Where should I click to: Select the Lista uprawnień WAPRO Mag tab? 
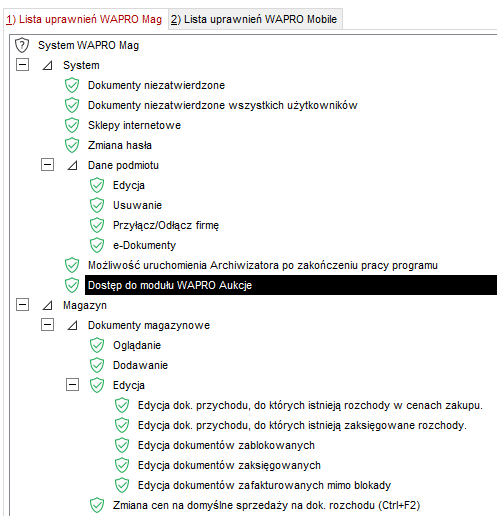84,19
